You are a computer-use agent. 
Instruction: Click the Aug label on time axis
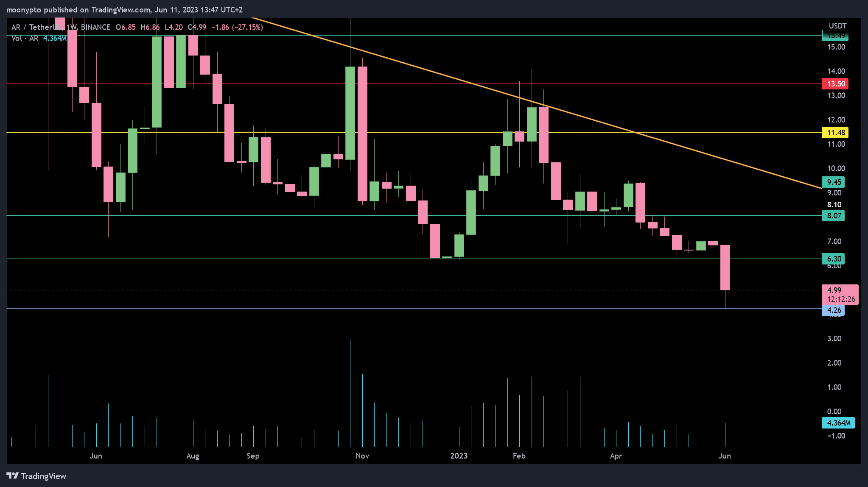click(x=193, y=456)
